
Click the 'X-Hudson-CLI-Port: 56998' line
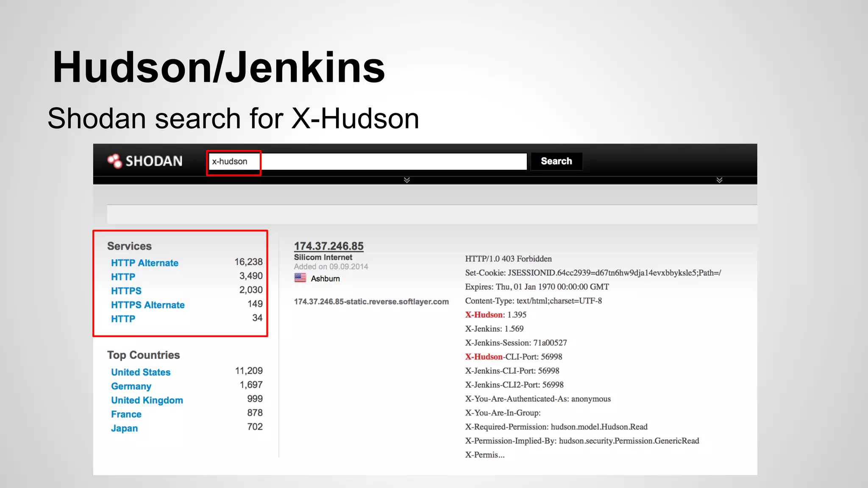pyautogui.click(x=514, y=356)
